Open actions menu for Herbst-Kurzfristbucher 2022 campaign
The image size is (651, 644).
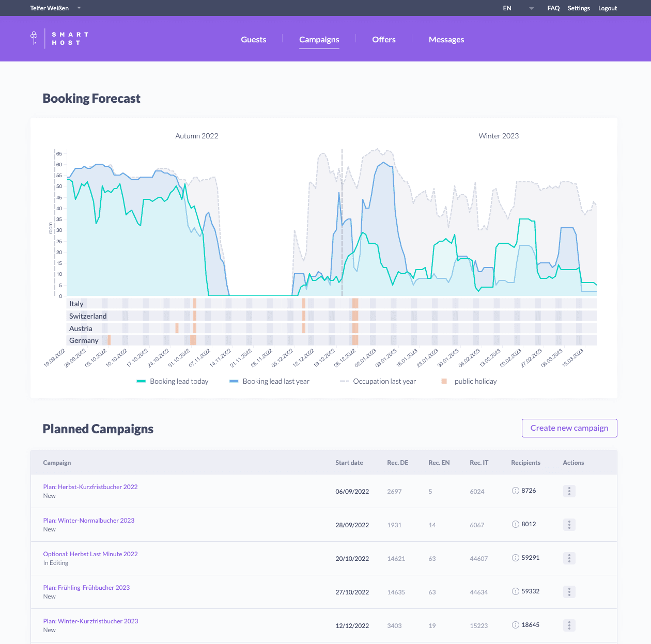point(569,491)
